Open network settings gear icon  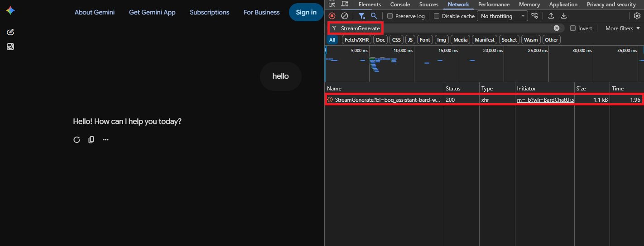pos(637,16)
